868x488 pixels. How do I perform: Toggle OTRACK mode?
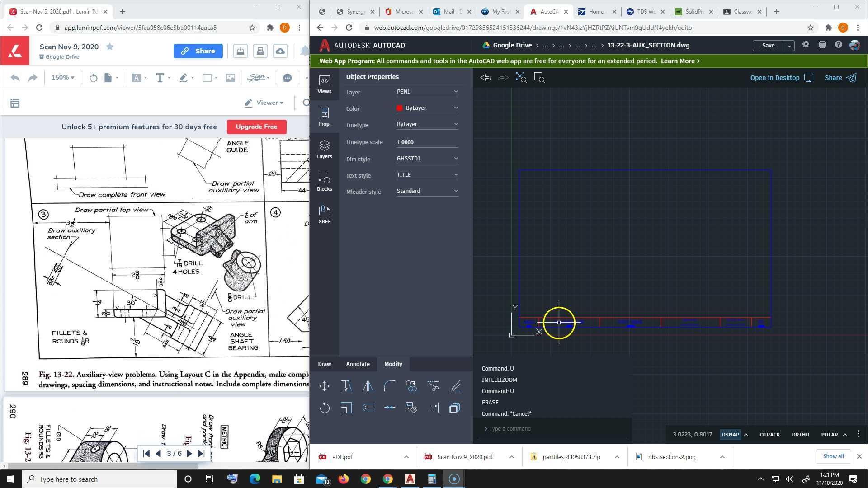point(769,434)
